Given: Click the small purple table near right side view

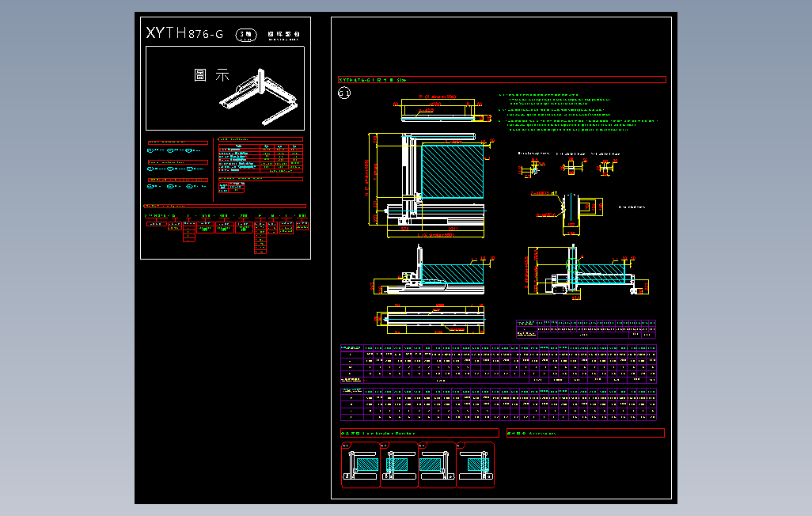Looking at the screenshot, I should 586,329.
